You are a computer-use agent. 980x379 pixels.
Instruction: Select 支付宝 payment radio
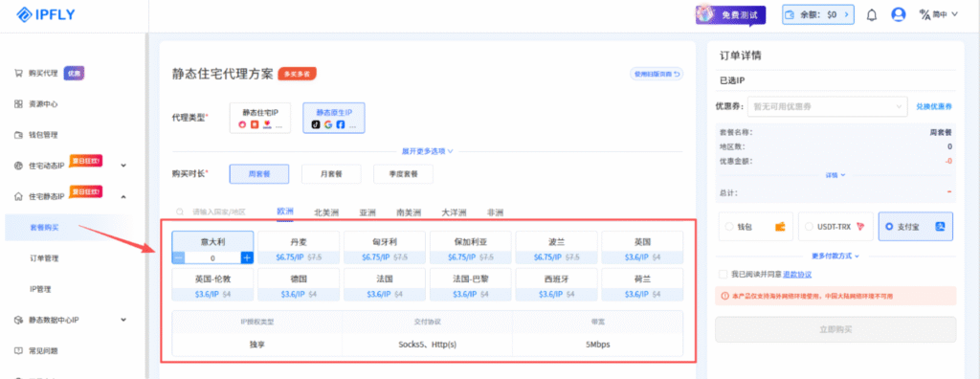[x=889, y=227]
